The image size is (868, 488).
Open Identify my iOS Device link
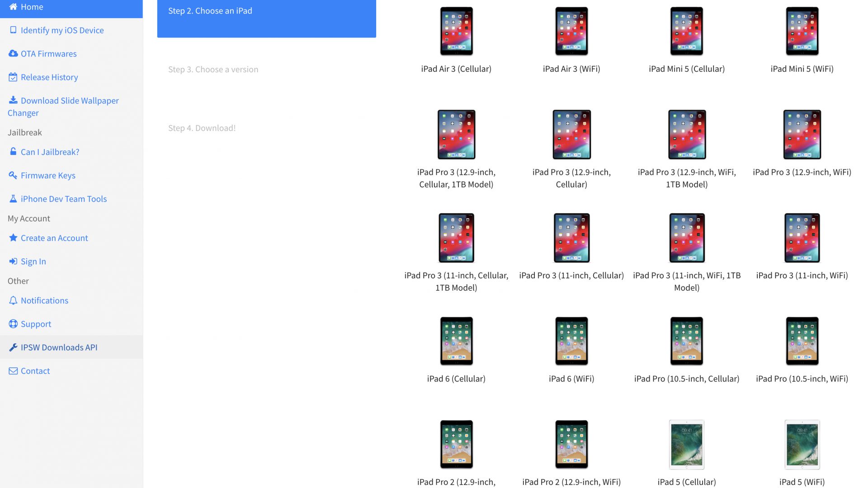coord(62,30)
